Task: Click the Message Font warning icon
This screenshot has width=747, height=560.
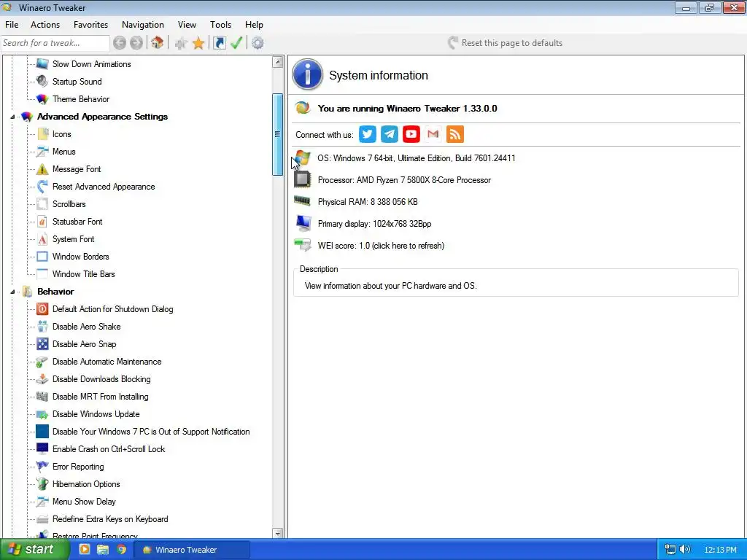Action: [42, 169]
